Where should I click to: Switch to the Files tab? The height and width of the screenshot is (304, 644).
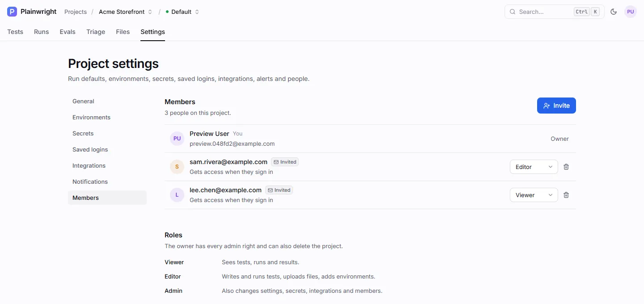point(123,32)
